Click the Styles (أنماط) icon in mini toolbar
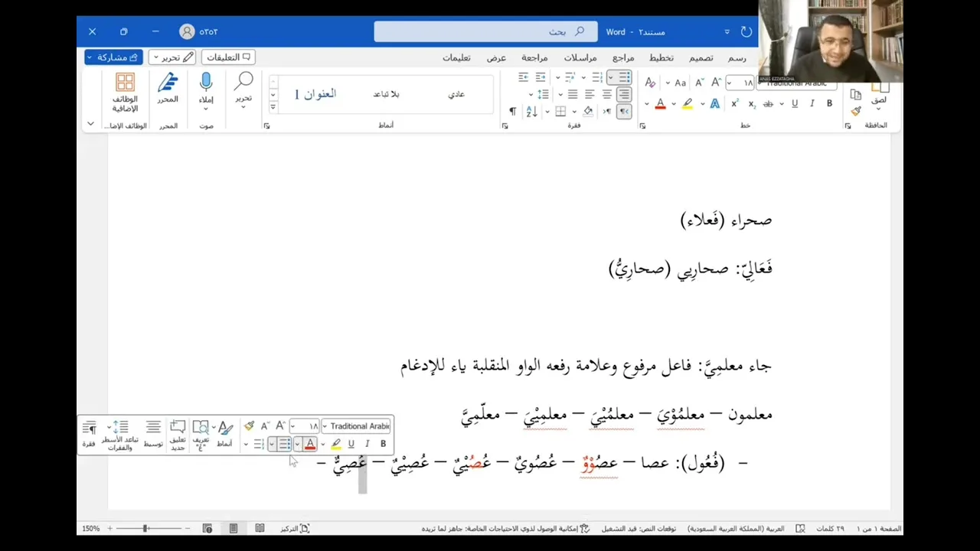This screenshot has width=980, height=551. coord(225,433)
